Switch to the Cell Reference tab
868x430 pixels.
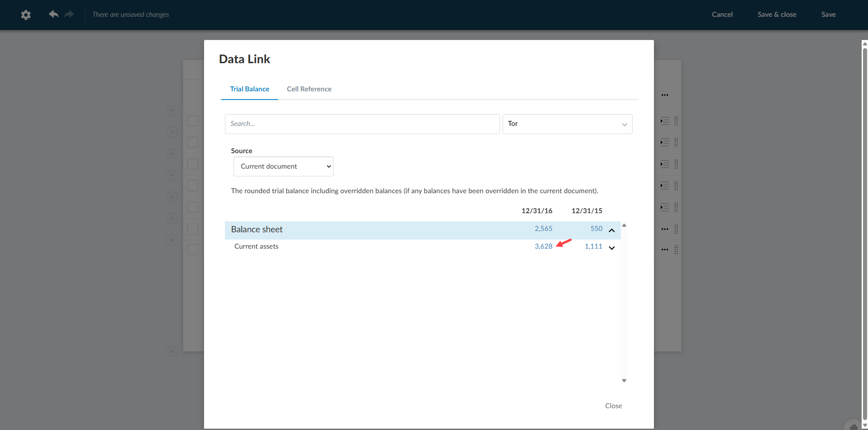point(309,89)
